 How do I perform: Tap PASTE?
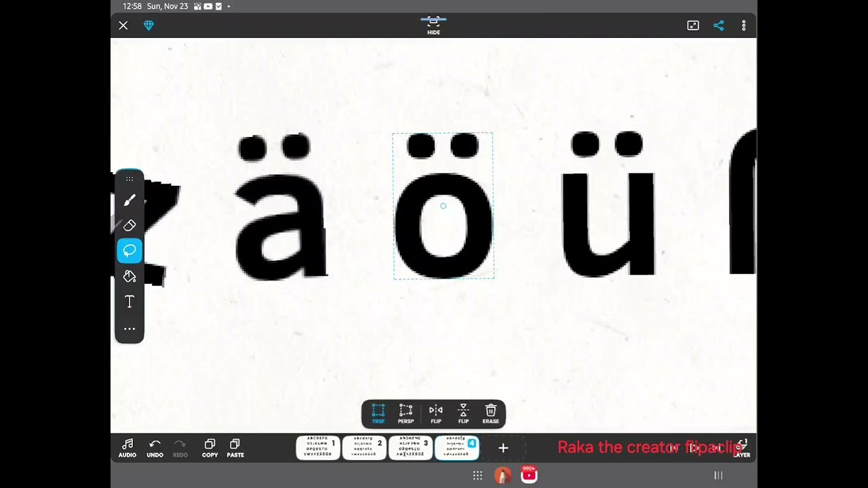tap(235, 448)
